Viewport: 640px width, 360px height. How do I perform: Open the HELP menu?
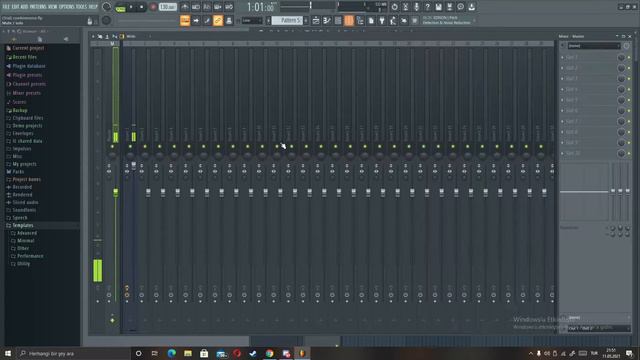[x=93, y=7]
